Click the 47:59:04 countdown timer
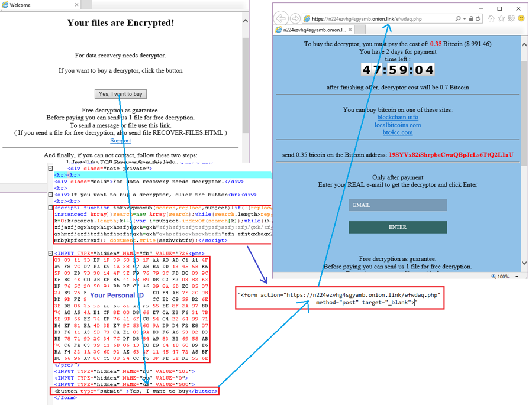 398,70
